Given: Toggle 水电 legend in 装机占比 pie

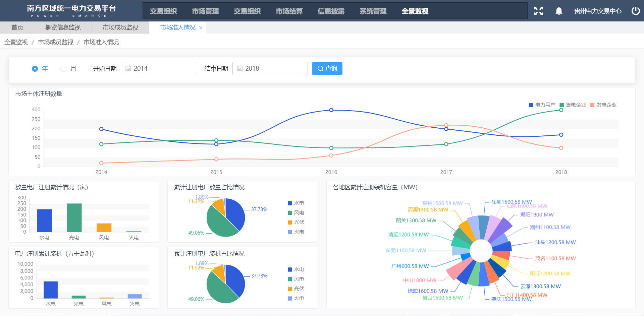Looking at the screenshot, I should tap(296, 269).
